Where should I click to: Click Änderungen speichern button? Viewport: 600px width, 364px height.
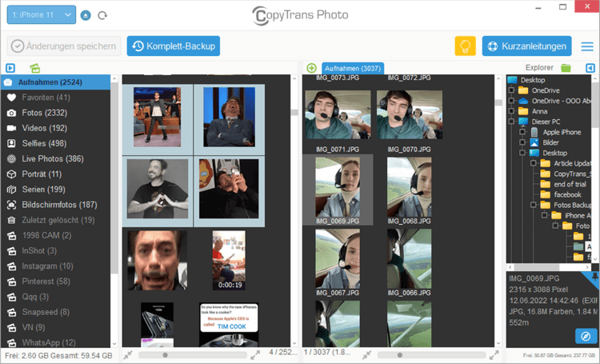pos(64,46)
